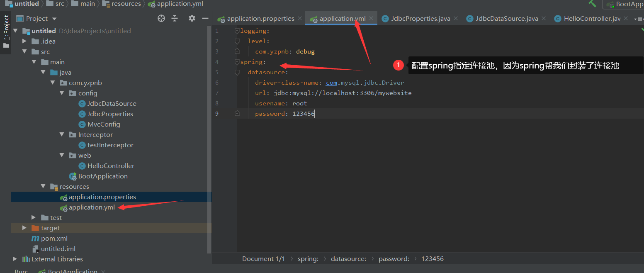Click the green build hammer icon

pyautogui.click(x=592, y=3)
